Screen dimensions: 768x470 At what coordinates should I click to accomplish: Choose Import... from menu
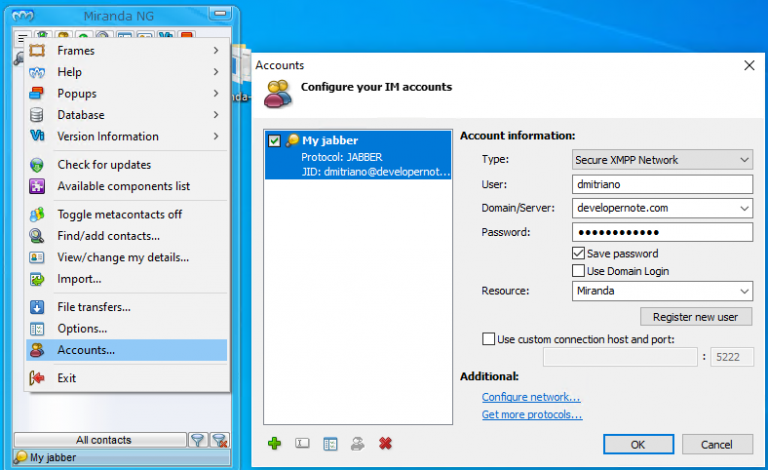pos(127,279)
